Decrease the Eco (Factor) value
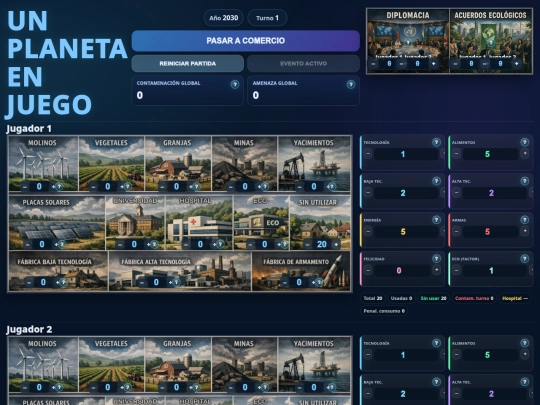Screen dimensions: 540x405 [457, 270]
